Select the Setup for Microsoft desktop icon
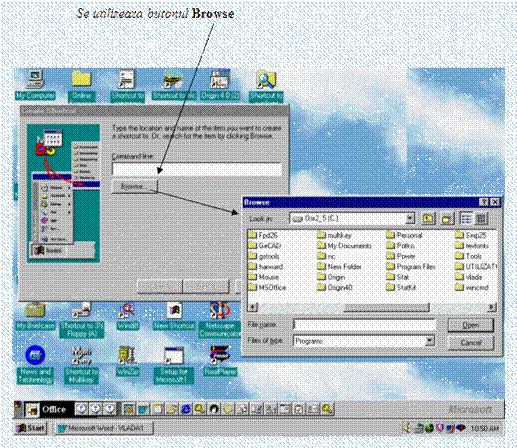Image resolution: width=517 pixels, height=448 pixels. pos(174,365)
